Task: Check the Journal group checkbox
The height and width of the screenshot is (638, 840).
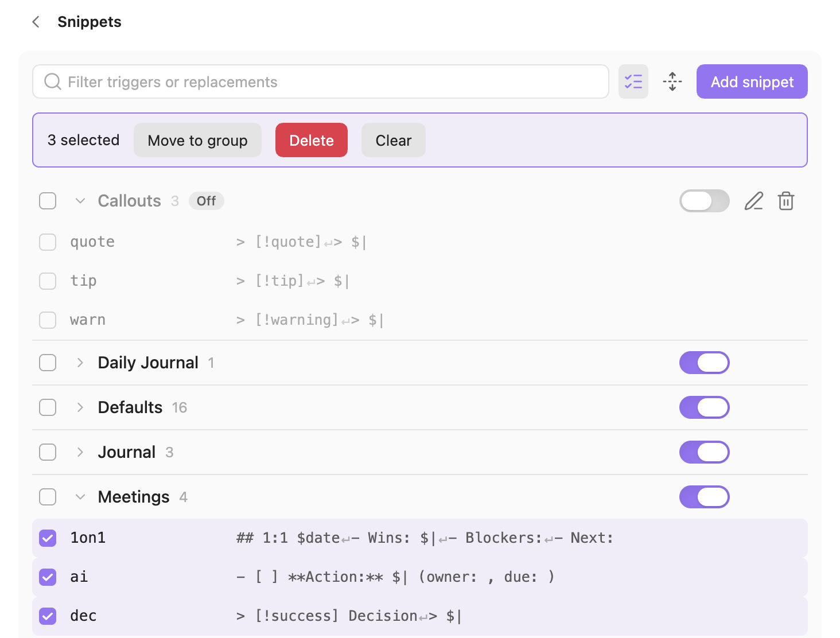Action: pyautogui.click(x=48, y=452)
